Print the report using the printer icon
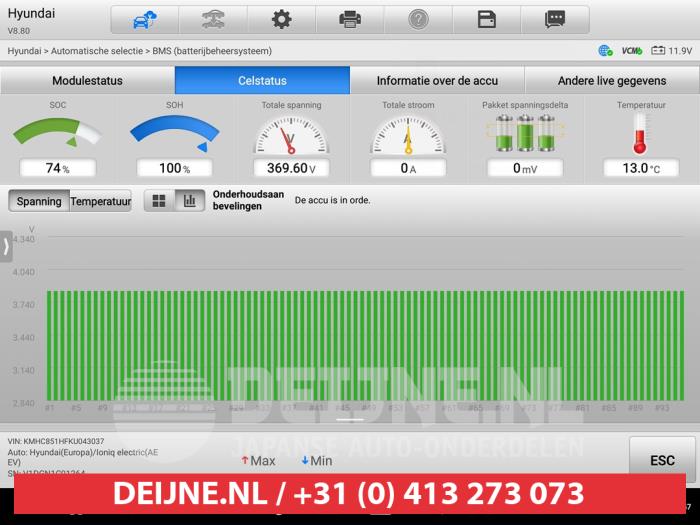Image resolution: width=700 pixels, height=525 pixels. click(350, 19)
